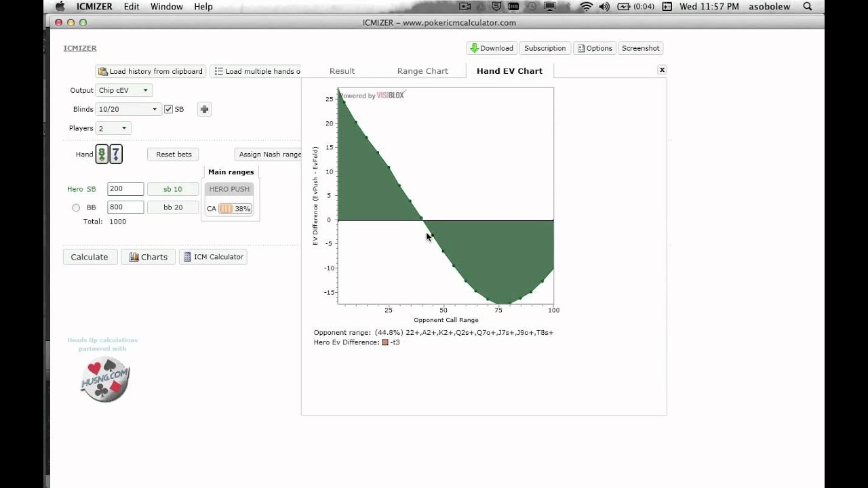Open the Players count dropdown

coord(114,128)
